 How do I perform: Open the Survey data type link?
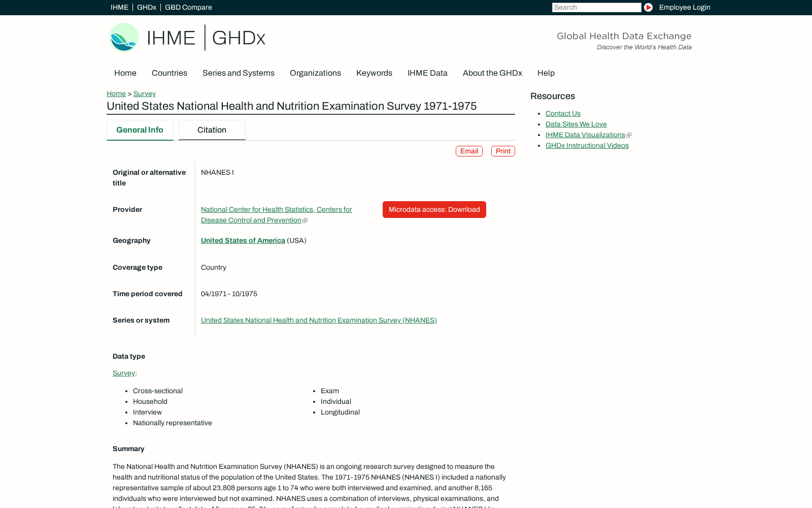point(124,373)
